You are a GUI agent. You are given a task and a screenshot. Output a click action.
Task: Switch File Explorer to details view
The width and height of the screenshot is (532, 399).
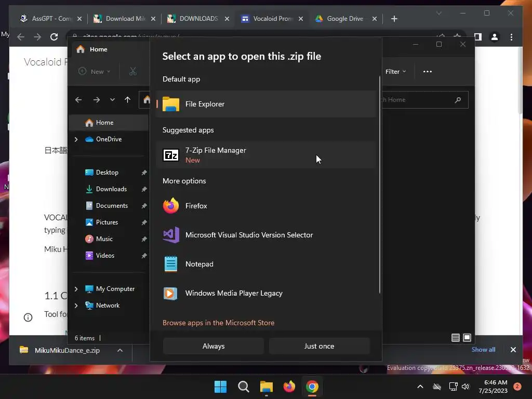455,338
